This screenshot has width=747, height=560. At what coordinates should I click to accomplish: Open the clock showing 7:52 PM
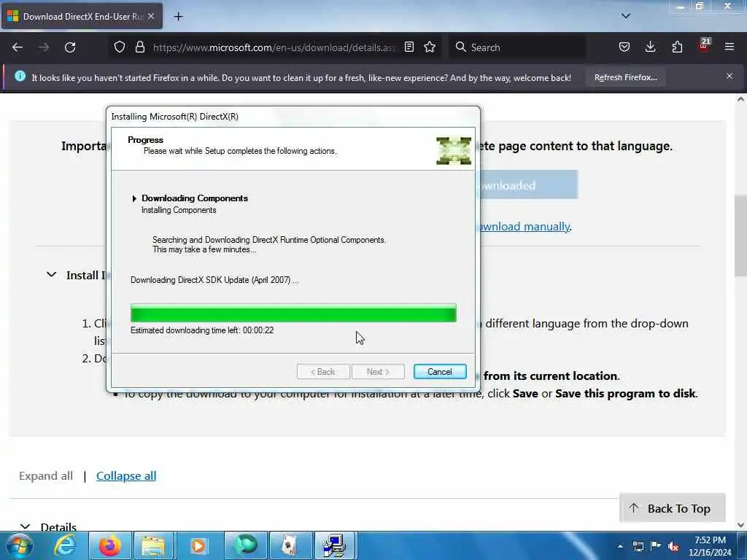tap(710, 546)
